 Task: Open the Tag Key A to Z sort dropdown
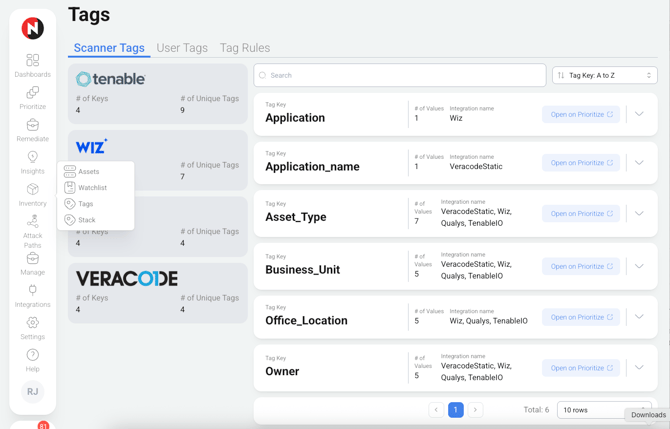pyautogui.click(x=604, y=75)
